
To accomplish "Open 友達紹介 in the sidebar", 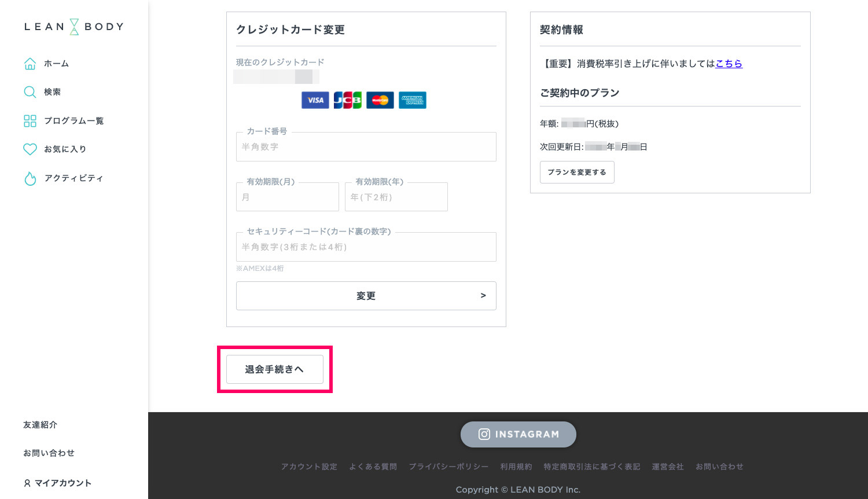I will (x=41, y=425).
